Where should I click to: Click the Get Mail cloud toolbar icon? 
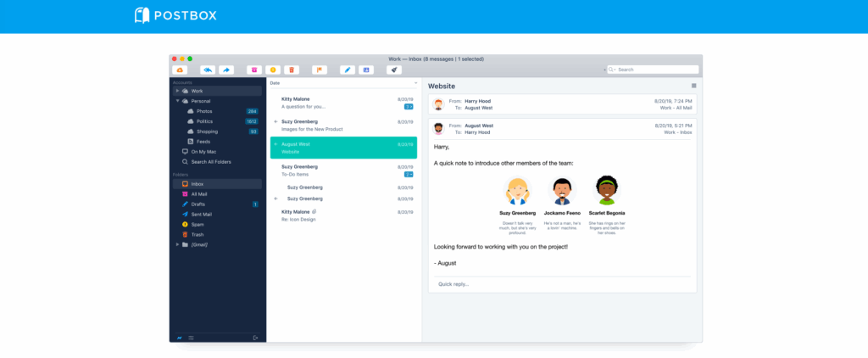click(180, 70)
